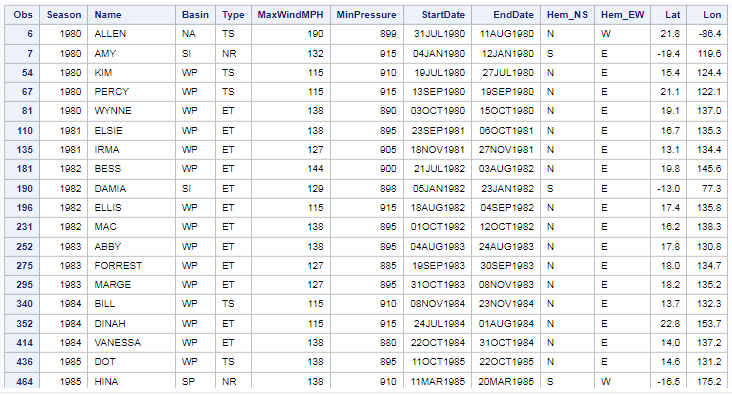Image resolution: width=732 pixels, height=395 pixels.
Task: Select the name cell MARGE
Action: click(132, 285)
